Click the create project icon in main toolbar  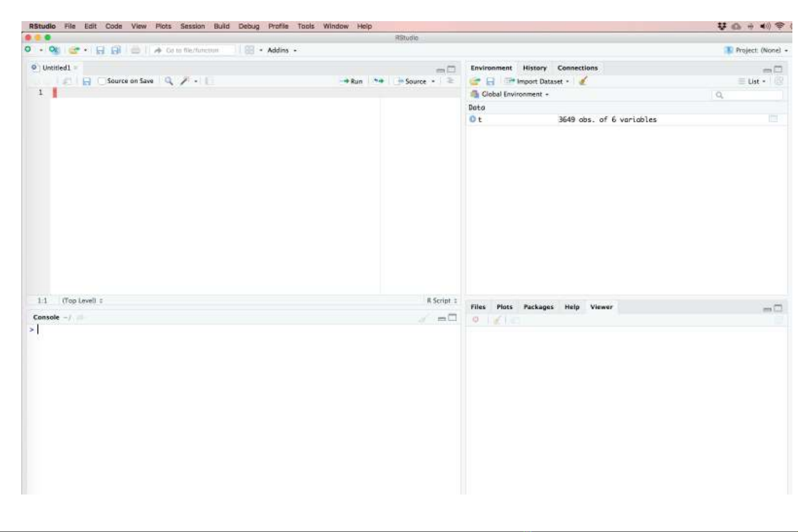point(54,50)
